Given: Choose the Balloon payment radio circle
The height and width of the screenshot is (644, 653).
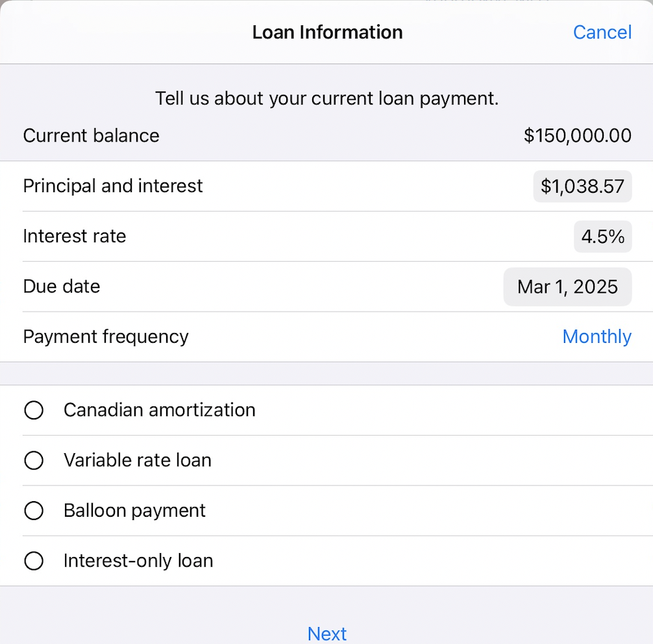Looking at the screenshot, I should point(34,511).
